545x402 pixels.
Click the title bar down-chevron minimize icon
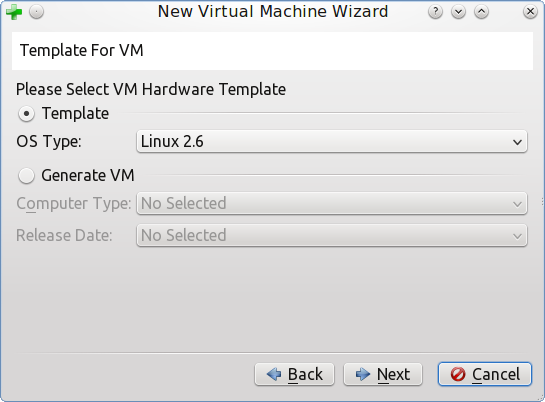458,12
